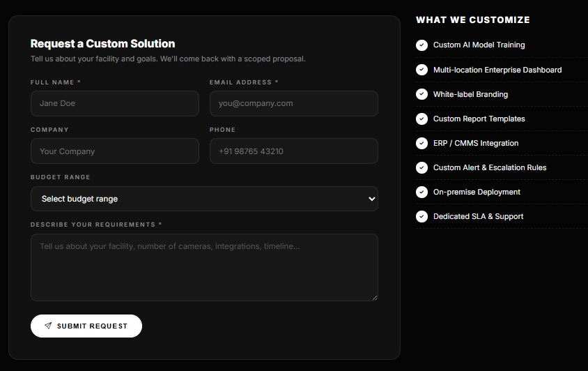Click the text Custom Alert & Escalation Rules
The image size is (588, 371).
(x=490, y=167)
